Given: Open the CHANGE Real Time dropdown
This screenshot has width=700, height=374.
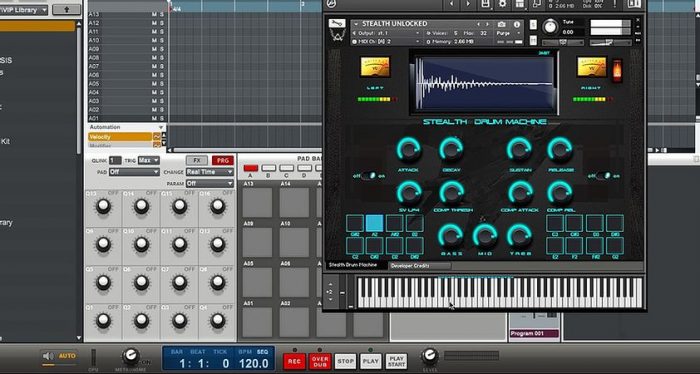Looking at the screenshot, I should click(x=210, y=172).
